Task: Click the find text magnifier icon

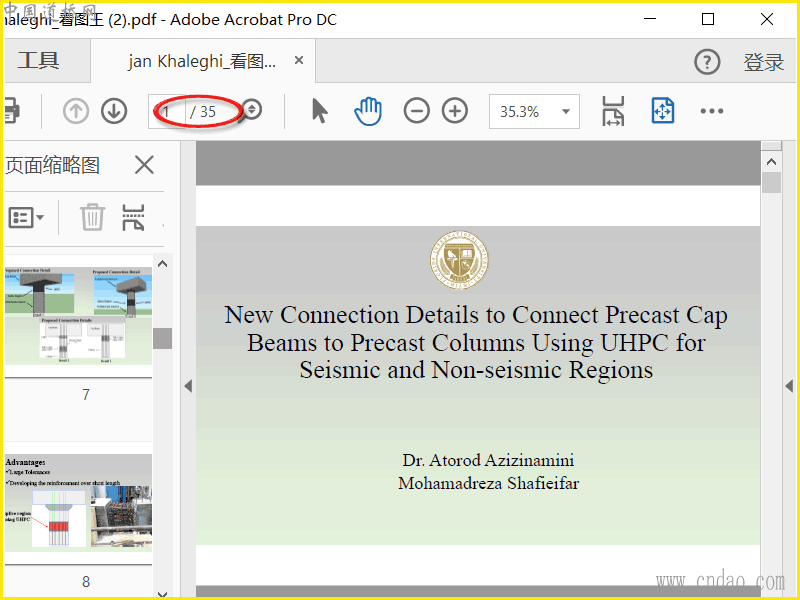Action: [252, 110]
